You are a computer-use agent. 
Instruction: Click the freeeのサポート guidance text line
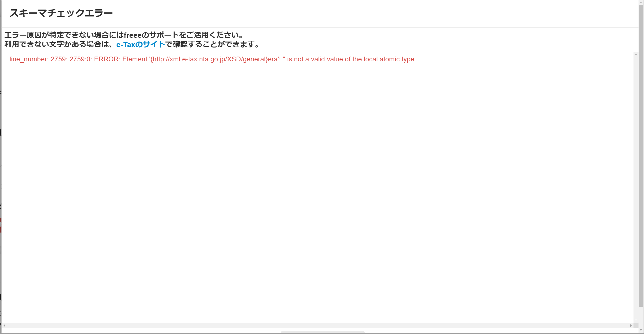(x=124, y=35)
